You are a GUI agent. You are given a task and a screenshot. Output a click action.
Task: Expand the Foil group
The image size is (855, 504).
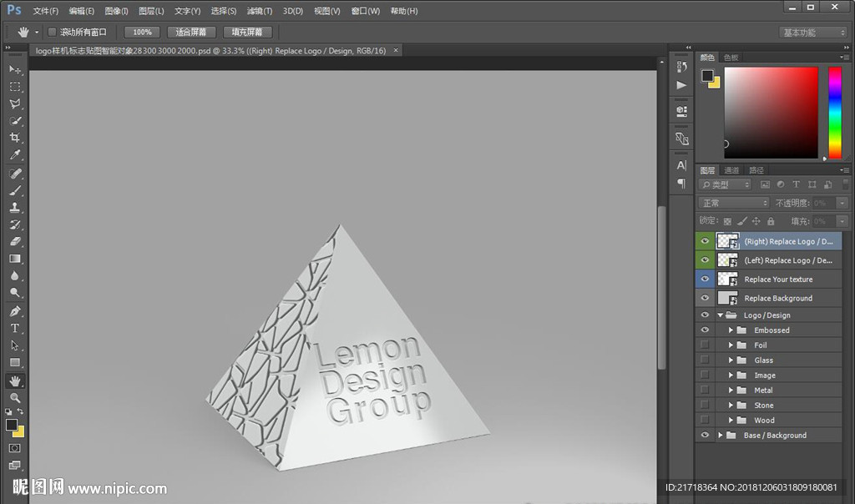731,345
